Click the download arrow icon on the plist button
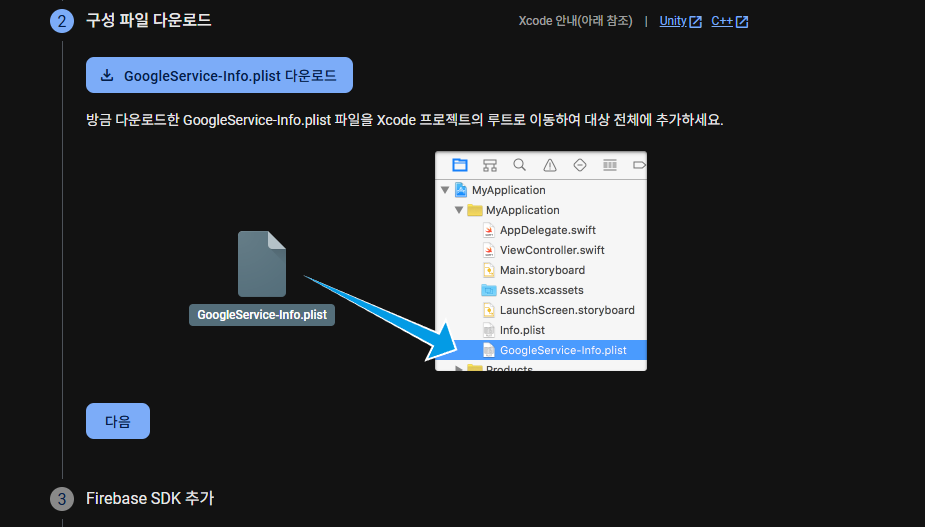The height and width of the screenshot is (527, 925). pos(107,75)
